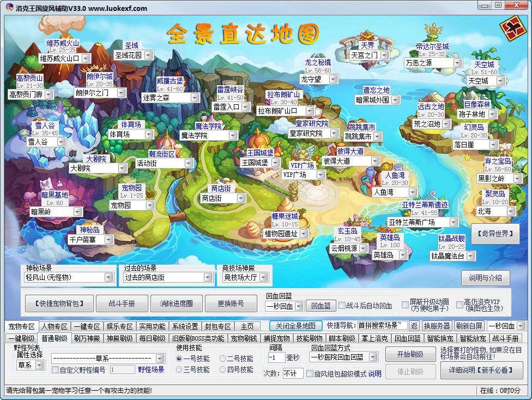
Task: Switch to the 智能换宠 sub-tab
Action: pos(440,338)
